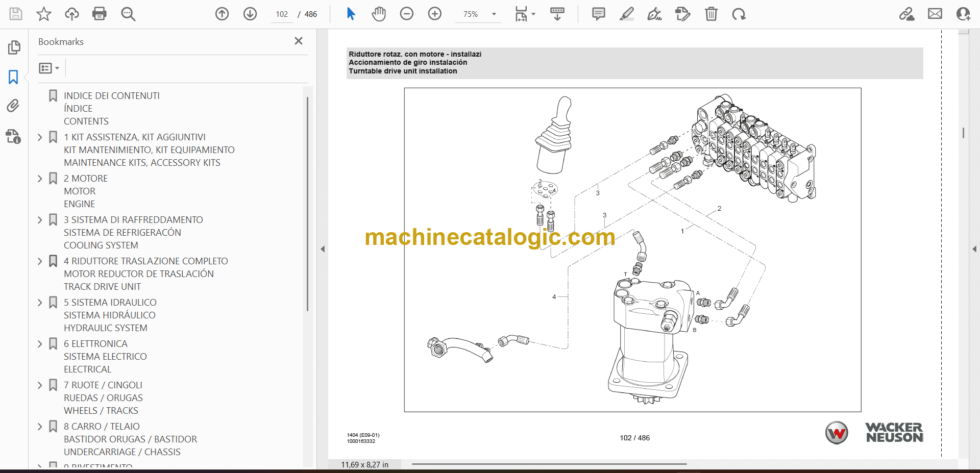Add a sticky note comment
980x473 pixels.
598,14
